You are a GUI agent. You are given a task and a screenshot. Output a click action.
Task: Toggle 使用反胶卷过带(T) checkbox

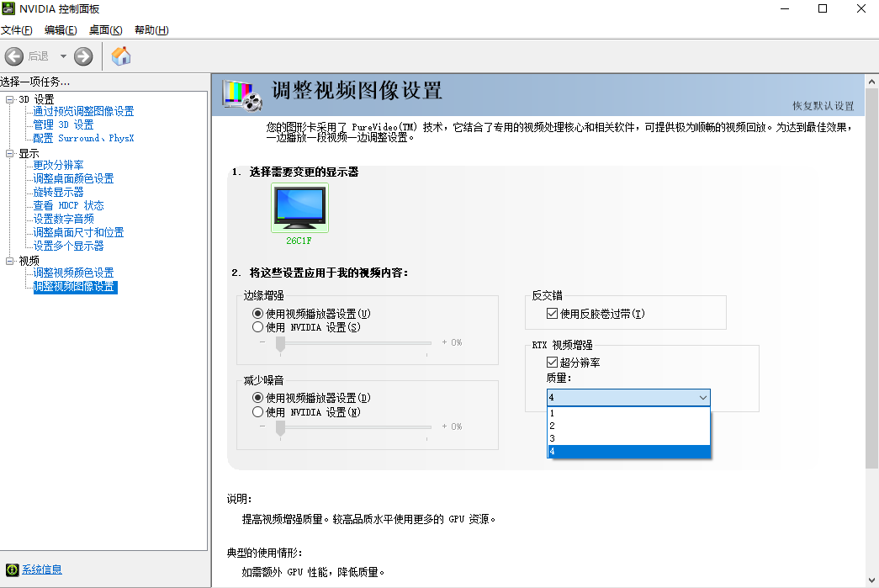coord(552,313)
